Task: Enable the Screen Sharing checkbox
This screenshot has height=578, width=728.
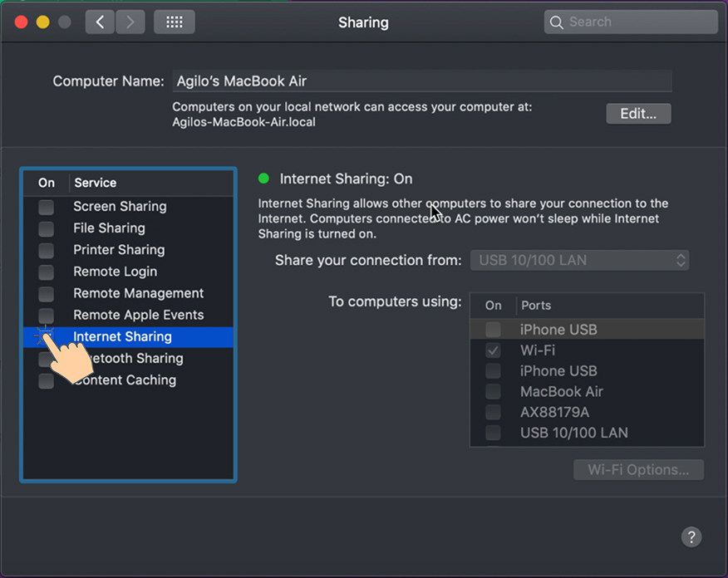Action: tap(46, 206)
